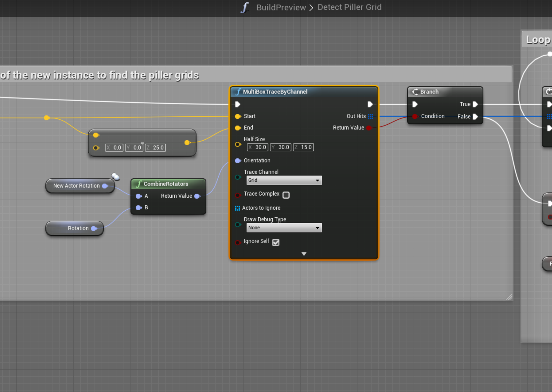The height and width of the screenshot is (392, 552).
Task: Click the Branch True execution output pin
Action: point(475,104)
